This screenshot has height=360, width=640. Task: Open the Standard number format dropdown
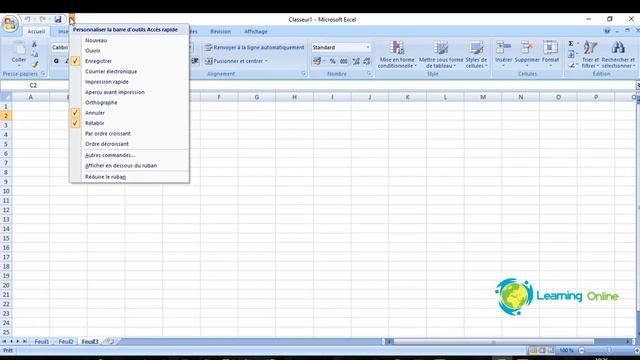[367, 47]
